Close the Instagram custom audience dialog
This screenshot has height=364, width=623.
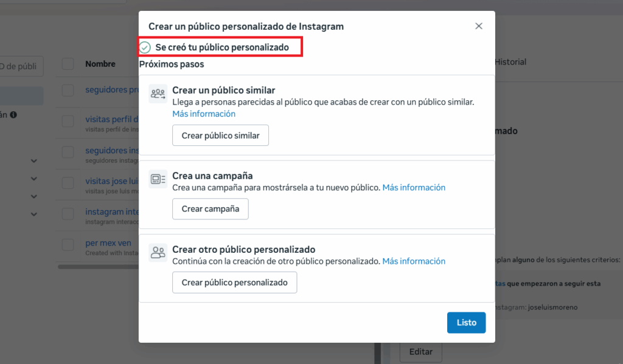click(x=479, y=26)
